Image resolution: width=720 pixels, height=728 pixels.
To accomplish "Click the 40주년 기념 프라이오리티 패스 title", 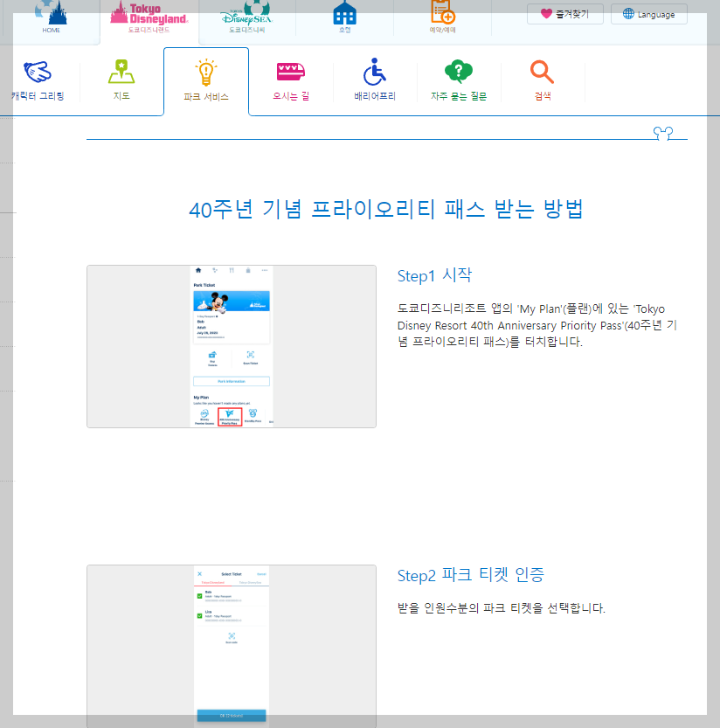I will (x=386, y=209).
